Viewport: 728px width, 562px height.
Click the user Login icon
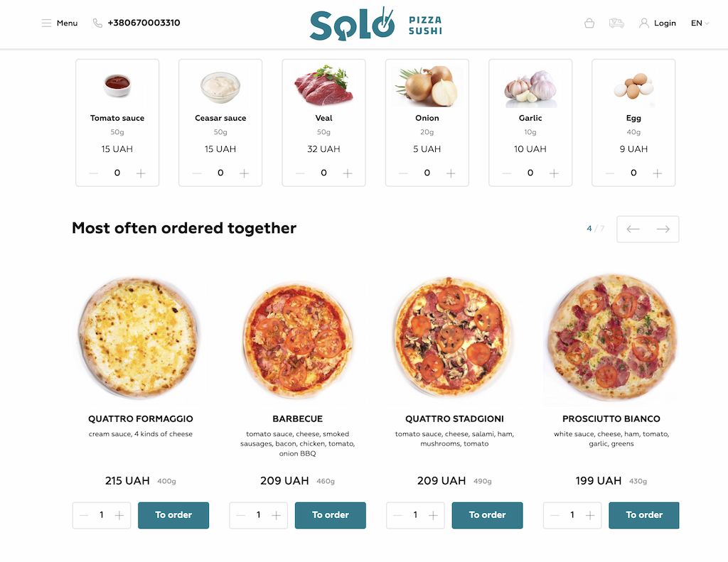[644, 23]
